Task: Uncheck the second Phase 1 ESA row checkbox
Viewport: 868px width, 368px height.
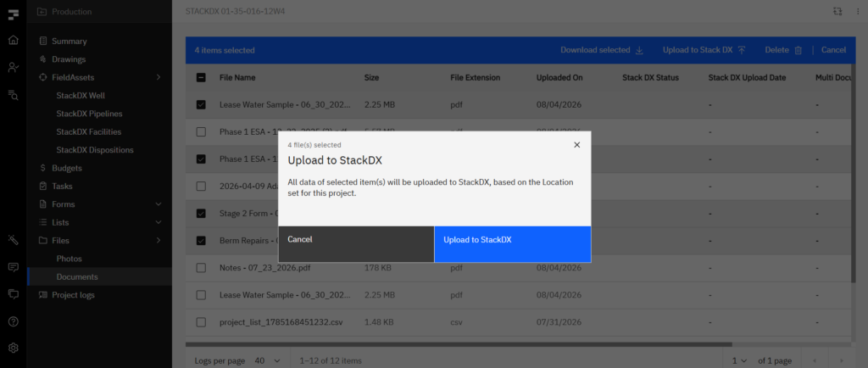Action: 201,159
